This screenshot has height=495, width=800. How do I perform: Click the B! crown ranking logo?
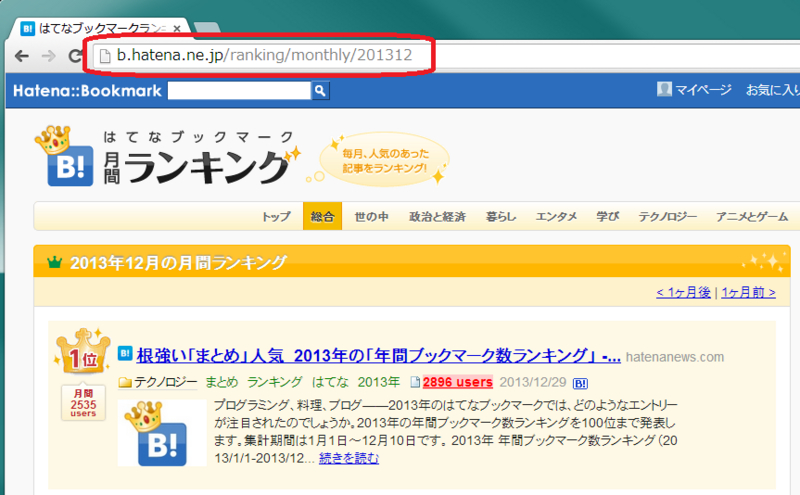(65, 156)
